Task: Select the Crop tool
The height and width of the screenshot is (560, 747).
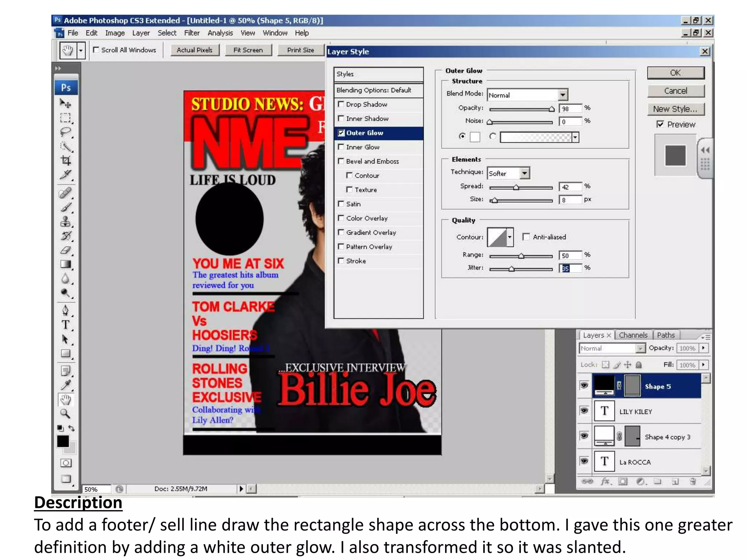Action: click(66, 161)
